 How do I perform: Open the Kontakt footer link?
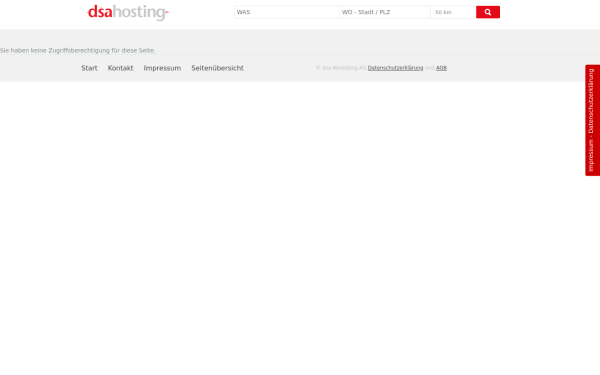point(120,68)
